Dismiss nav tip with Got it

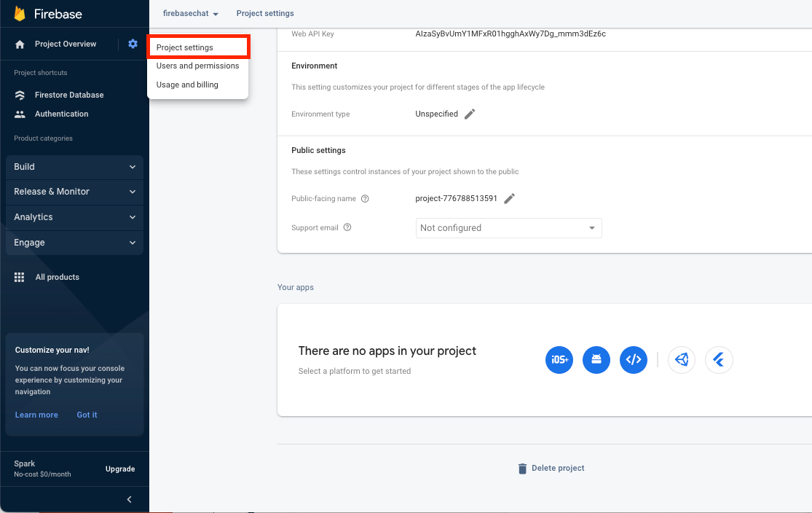click(87, 415)
